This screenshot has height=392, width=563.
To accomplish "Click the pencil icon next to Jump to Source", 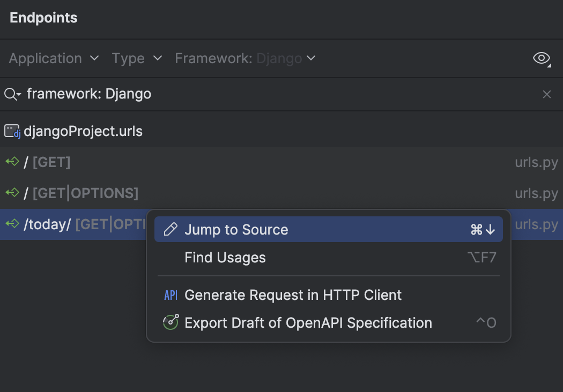I will pyautogui.click(x=170, y=229).
